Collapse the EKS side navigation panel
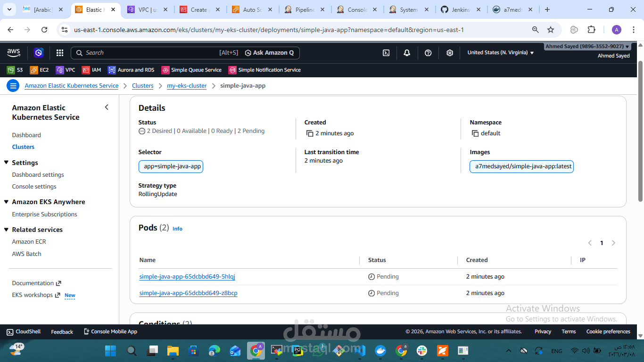The height and width of the screenshot is (362, 644). click(107, 107)
